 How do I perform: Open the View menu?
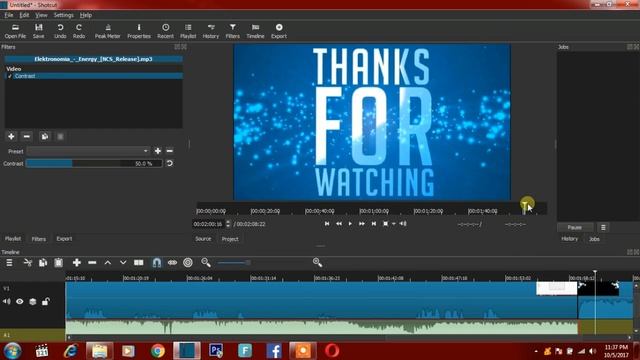coord(41,15)
